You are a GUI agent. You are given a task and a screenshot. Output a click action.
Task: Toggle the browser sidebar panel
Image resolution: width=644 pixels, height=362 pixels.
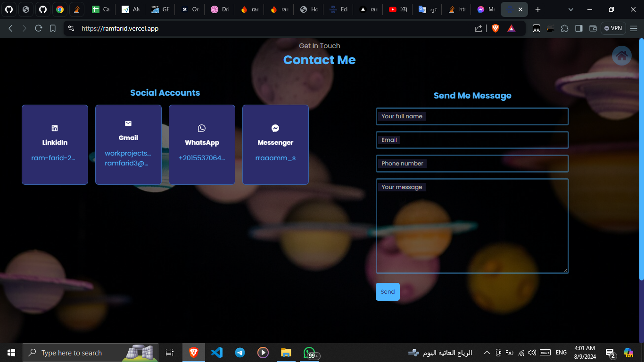[x=578, y=28]
